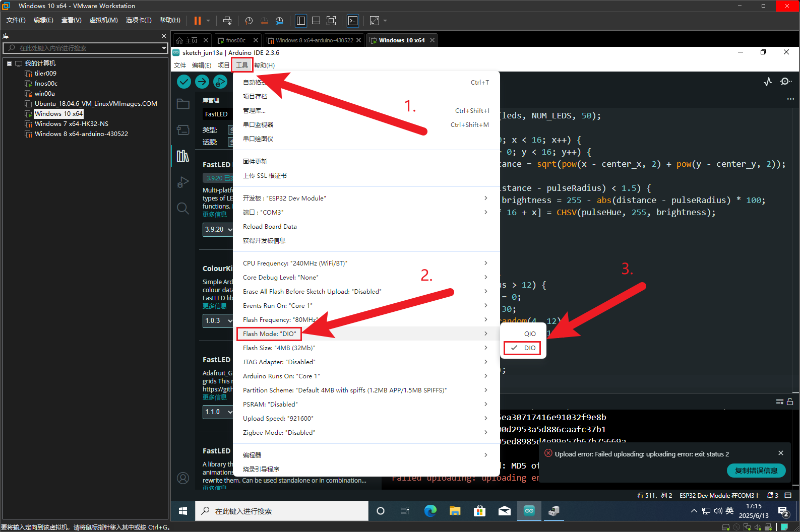This screenshot has height=532, width=800.
Task: Open the Arduino 文件 menu
Action: pyautogui.click(x=180, y=65)
